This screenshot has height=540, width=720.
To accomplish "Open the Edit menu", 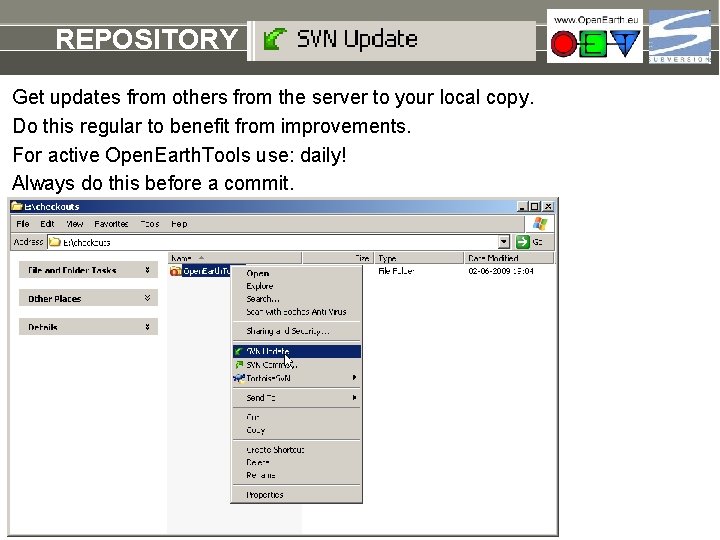I will pyautogui.click(x=47, y=224).
